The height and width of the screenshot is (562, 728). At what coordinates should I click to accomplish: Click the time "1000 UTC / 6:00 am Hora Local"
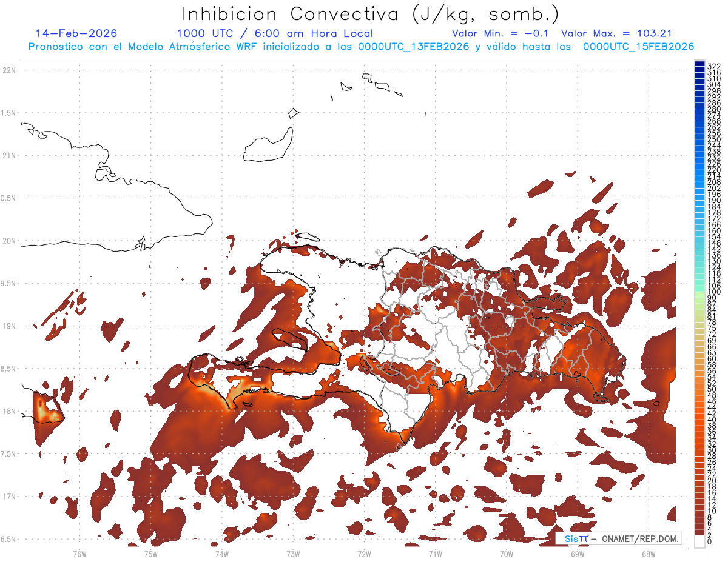275,33
